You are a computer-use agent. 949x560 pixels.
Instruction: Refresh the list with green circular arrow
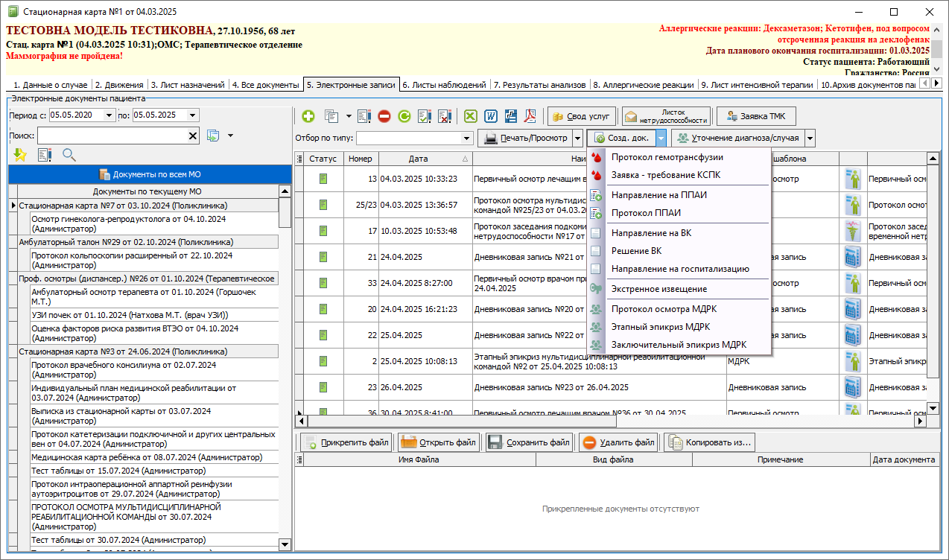404,116
